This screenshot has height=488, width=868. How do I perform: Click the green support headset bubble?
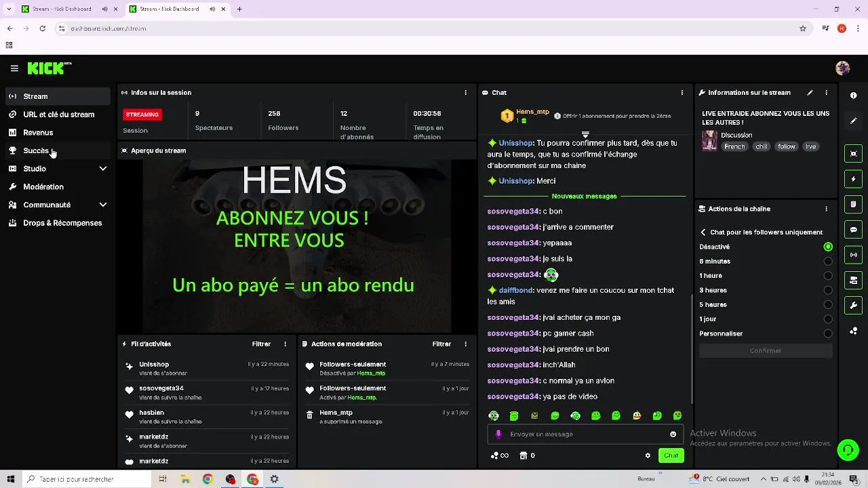(847, 449)
